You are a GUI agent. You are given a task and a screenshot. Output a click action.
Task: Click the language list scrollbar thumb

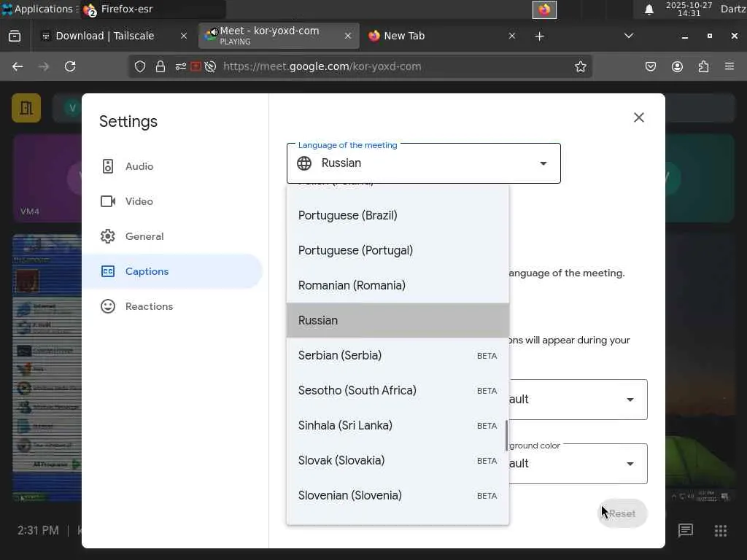506,435
